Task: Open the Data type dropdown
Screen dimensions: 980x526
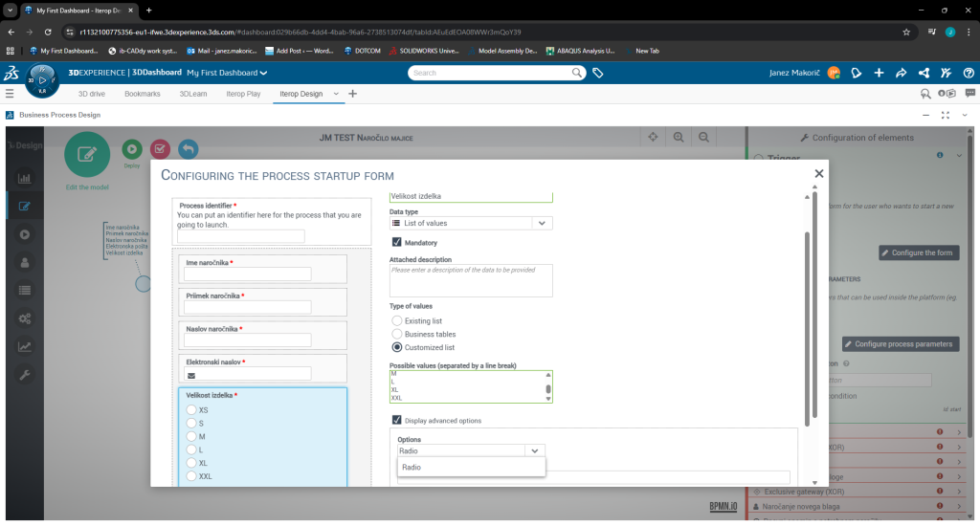Action: click(x=542, y=223)
